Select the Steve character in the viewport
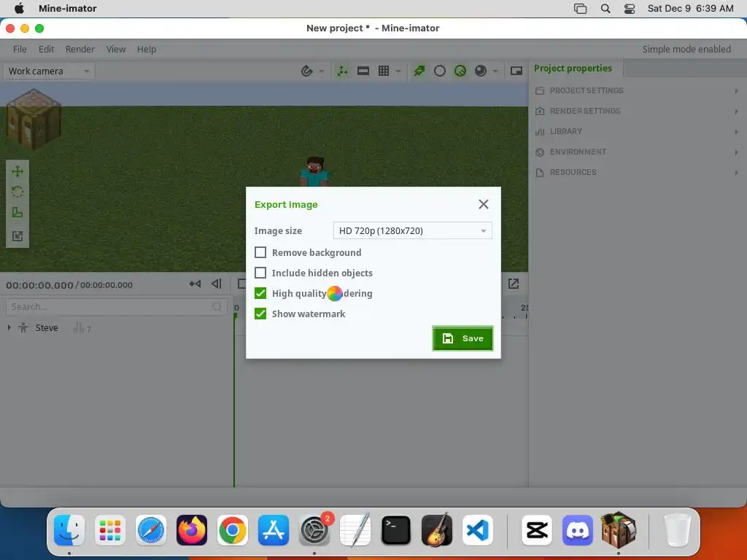Viewport: 747px width, 560px height. pos(314,171)
